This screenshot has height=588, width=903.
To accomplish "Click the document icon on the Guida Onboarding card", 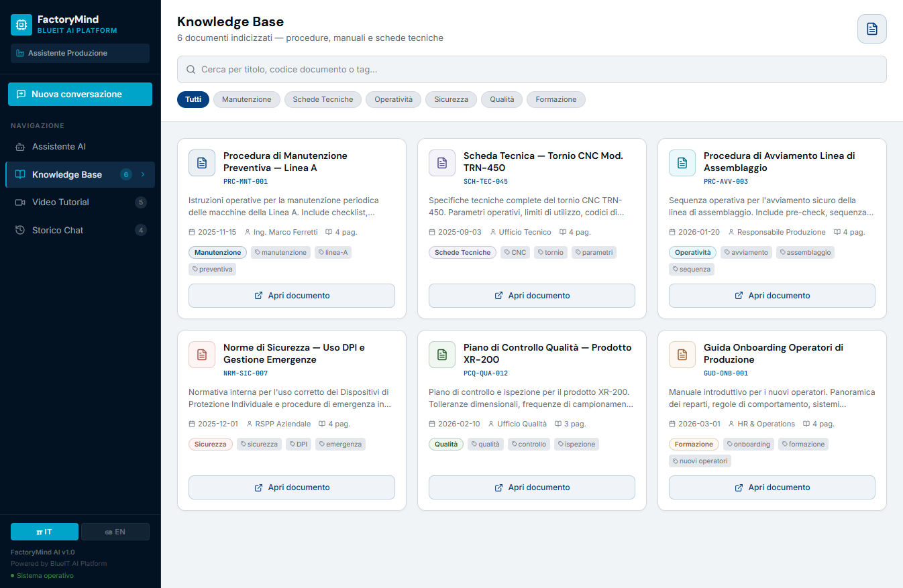I will 682,355.
